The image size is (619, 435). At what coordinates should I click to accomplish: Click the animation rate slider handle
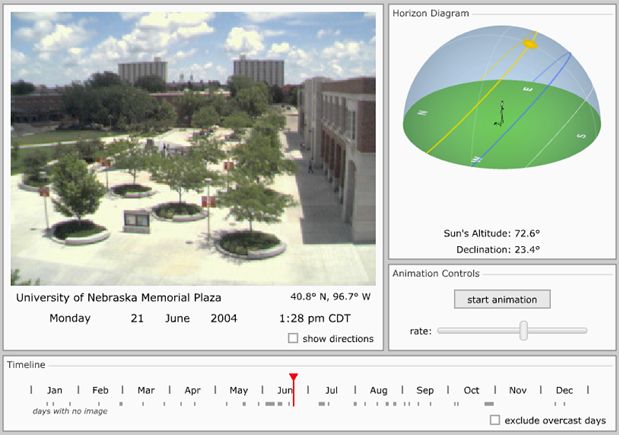[523, 330]
